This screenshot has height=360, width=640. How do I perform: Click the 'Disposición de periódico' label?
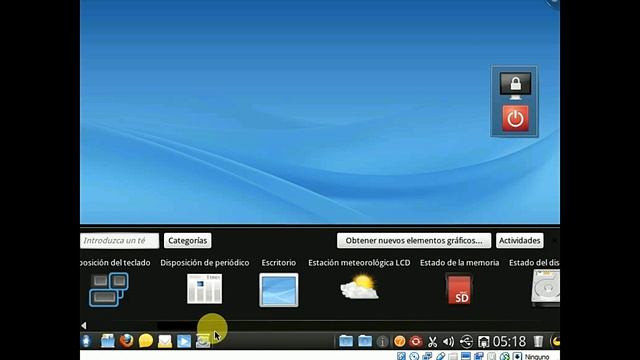204,263
